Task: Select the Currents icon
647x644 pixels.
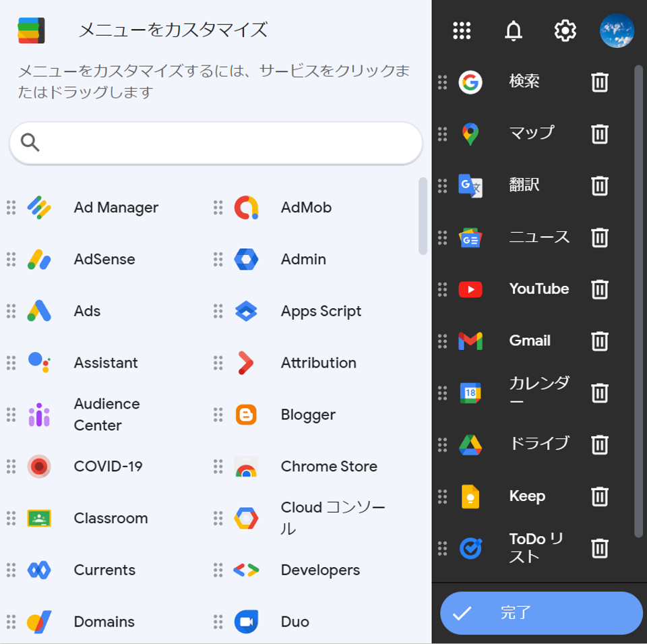Action: [39, 570]
